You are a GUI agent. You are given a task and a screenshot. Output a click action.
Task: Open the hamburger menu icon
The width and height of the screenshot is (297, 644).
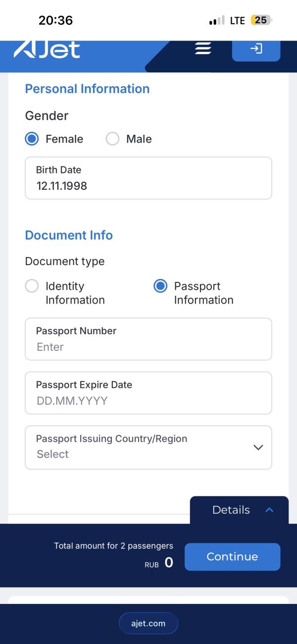click(x=203, y=49)
